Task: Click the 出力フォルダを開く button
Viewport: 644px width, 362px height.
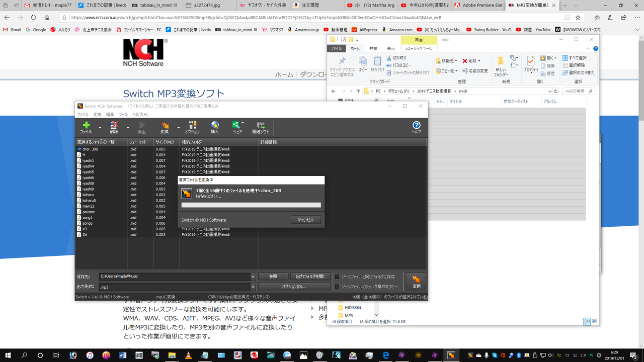Action: pos(310,277)
